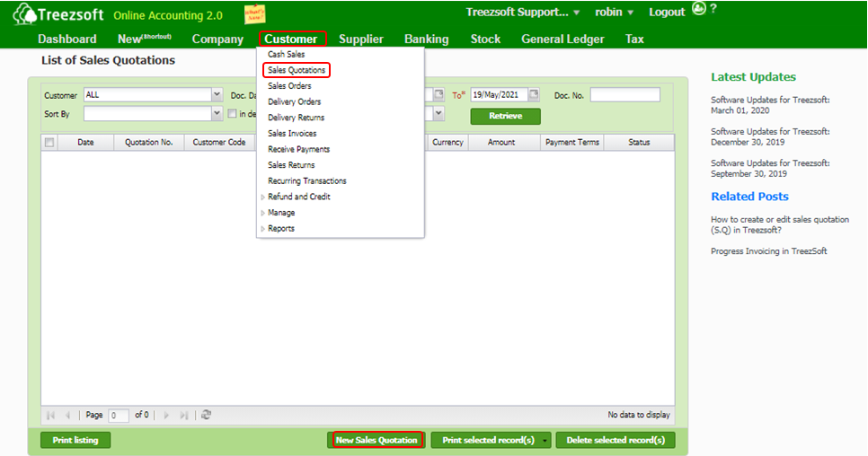Open Software Updates December 30, 2019 link
Screen dimensions: 868x456
pos(770,136)
